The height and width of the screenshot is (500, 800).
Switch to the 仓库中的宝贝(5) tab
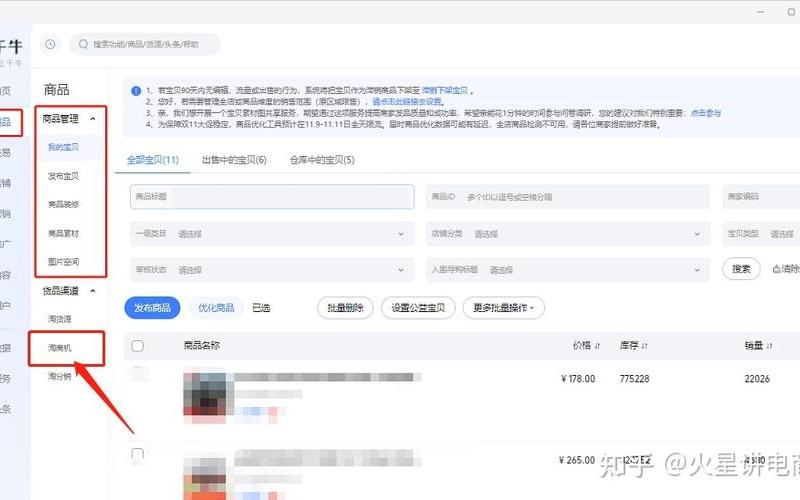(322, 160)
